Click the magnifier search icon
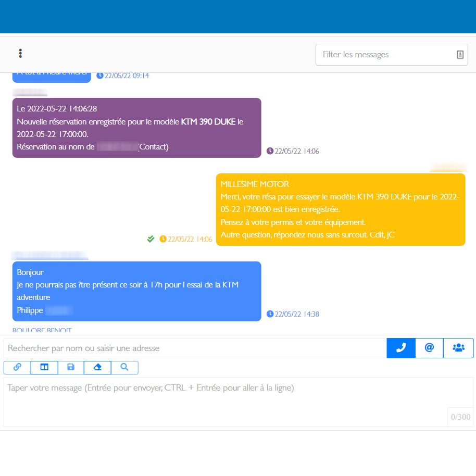 click(124, 367)
